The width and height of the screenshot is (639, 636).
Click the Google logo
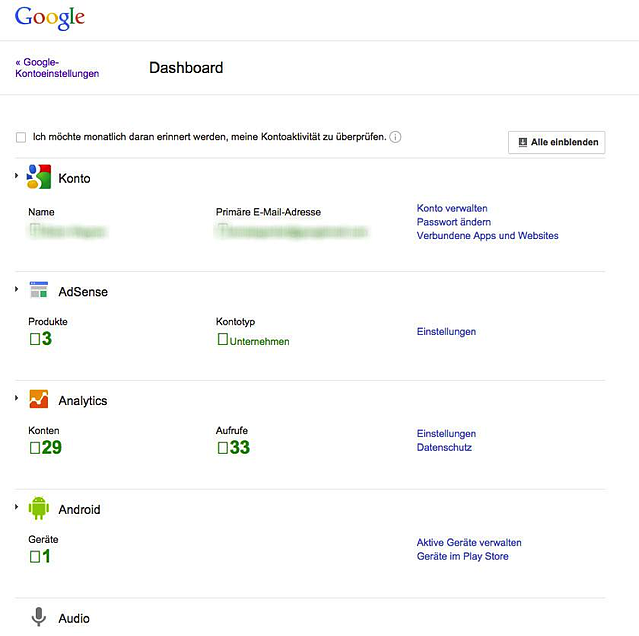(x=50, y=18)
